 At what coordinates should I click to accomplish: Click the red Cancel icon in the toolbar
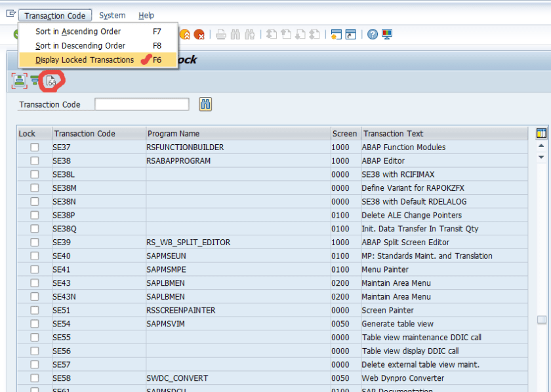199,35
